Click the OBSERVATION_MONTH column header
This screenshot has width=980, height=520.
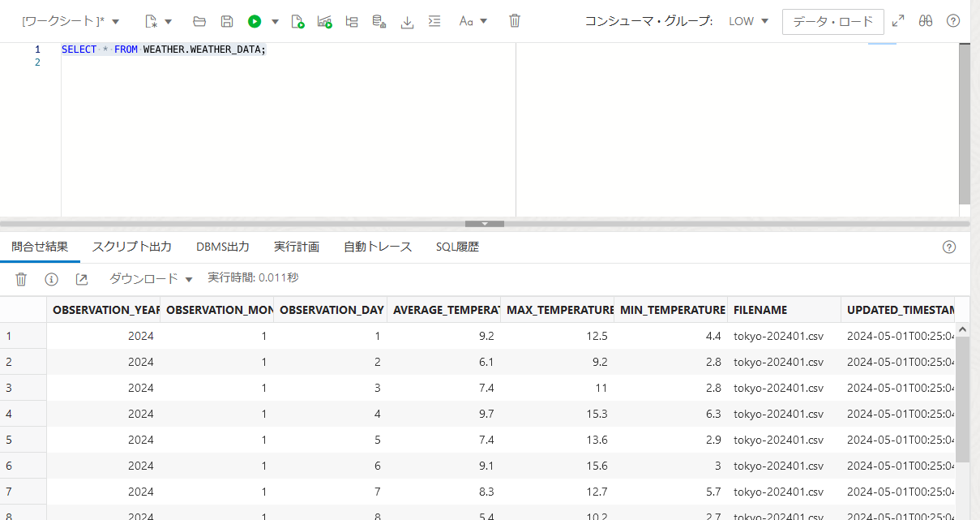[x=216, y=310]
